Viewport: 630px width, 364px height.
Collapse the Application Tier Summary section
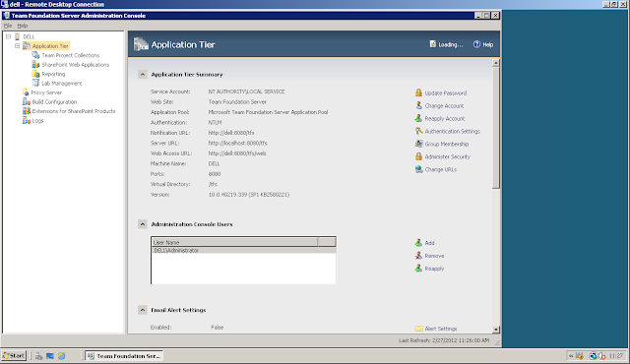coord(142,74)
